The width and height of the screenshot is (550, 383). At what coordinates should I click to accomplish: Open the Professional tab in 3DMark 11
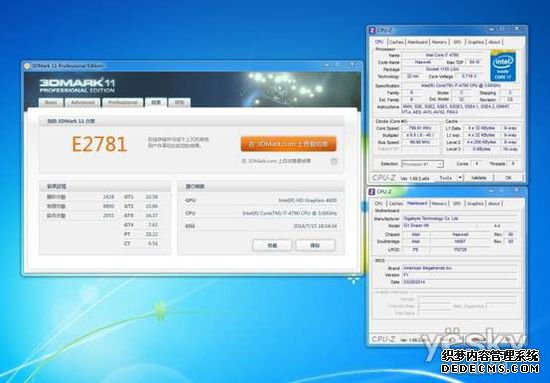[x=122, y=102]
